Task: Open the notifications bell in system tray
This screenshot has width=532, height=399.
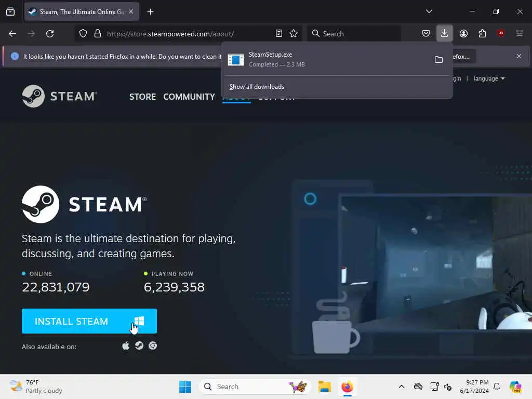Action: 497,387
